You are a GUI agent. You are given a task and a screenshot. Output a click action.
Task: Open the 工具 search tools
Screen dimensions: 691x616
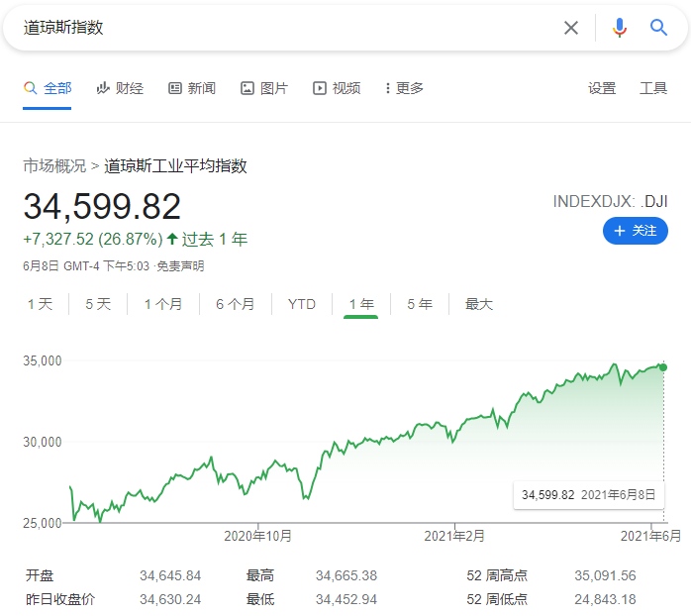pos(653,88)
